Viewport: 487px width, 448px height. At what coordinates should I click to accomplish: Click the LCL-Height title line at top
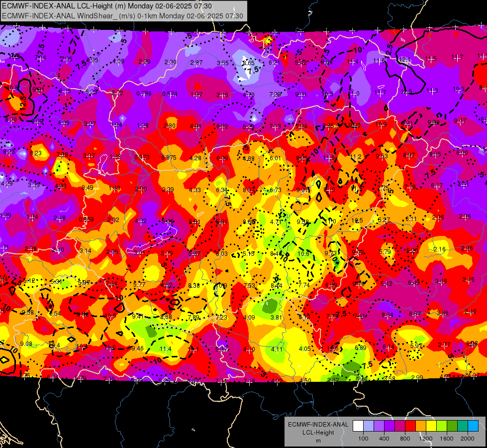point(107,6)
